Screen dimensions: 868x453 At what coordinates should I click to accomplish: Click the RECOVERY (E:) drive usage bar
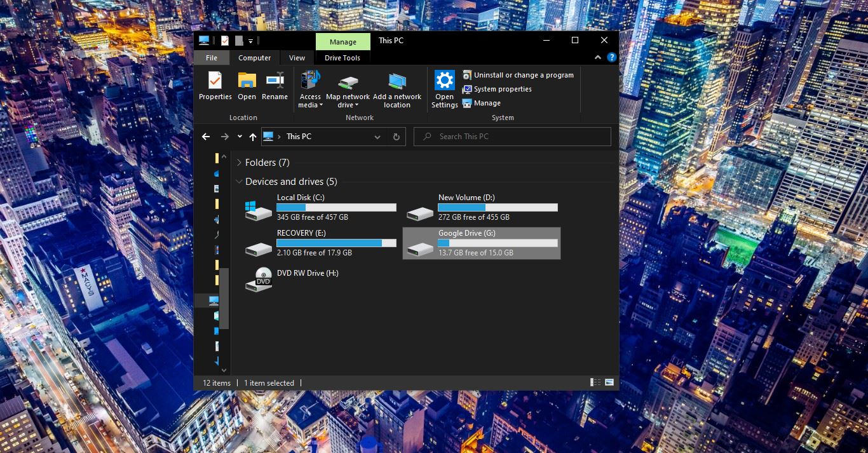point(336,243)
